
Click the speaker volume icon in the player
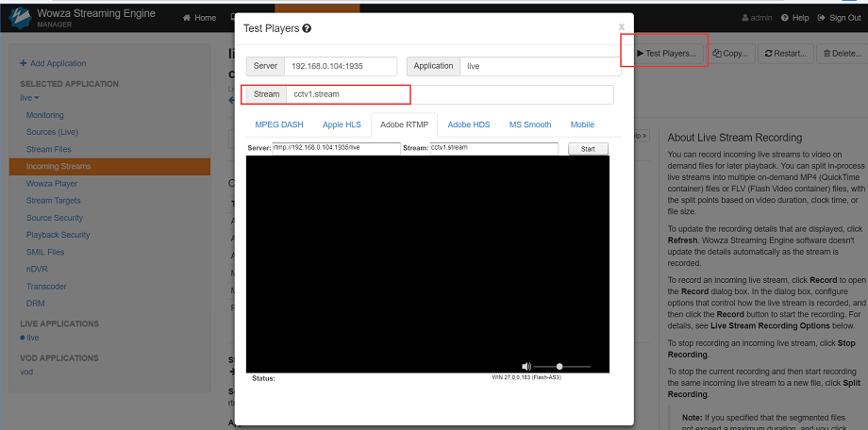526,367
